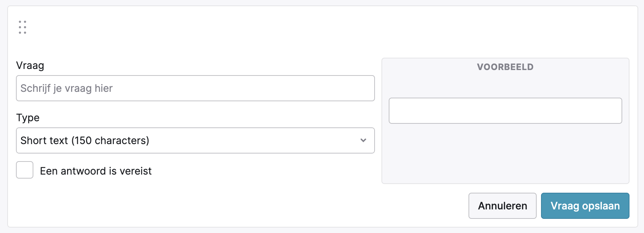
Task: Click 'Annuleren' to cancel the question
Action: 502,206
